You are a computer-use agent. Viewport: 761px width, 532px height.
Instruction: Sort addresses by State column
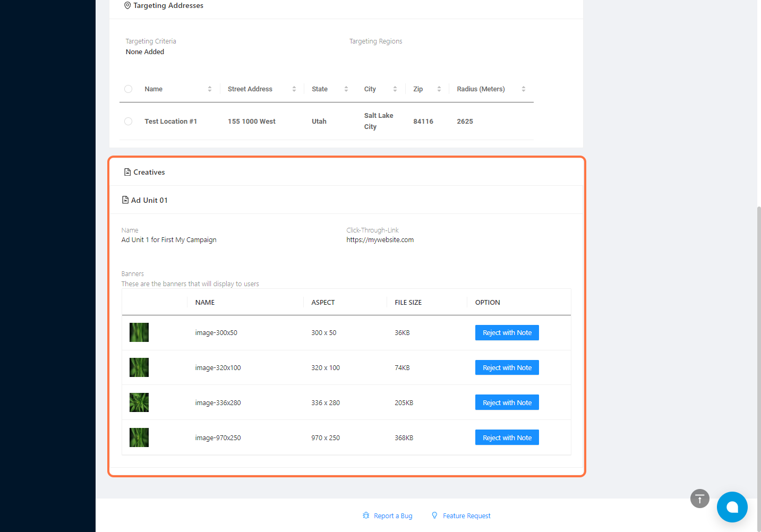pyautogui.click(x=346, y=89)
